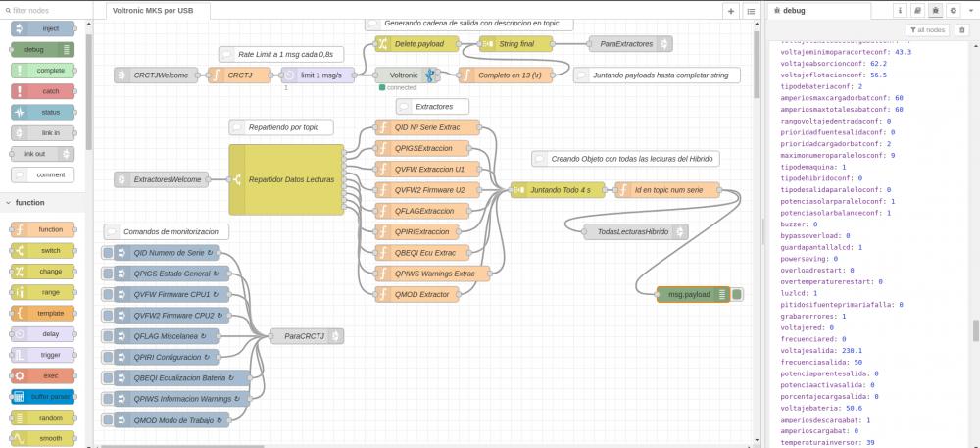The height and width of the screenshot is (448, 980).
Task: Select the random node in the palette
Action: coord(43,418)
